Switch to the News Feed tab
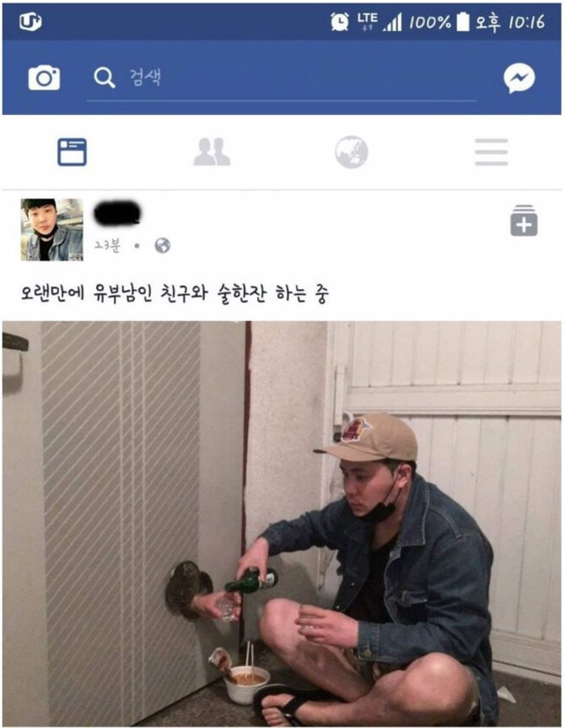This screenshot has height=728, width=565. tap(72, 152)
